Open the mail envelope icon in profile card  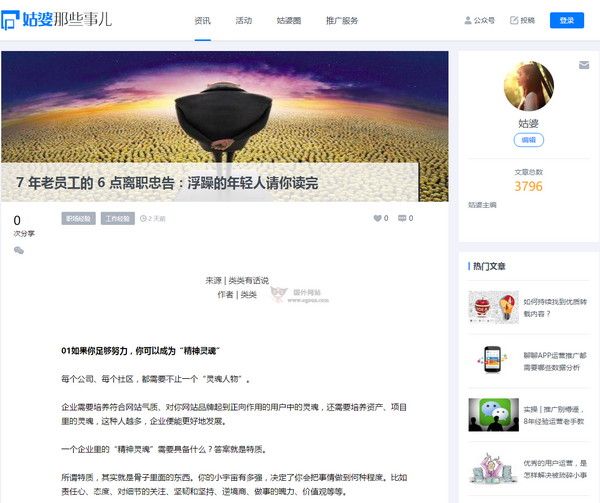584,65
